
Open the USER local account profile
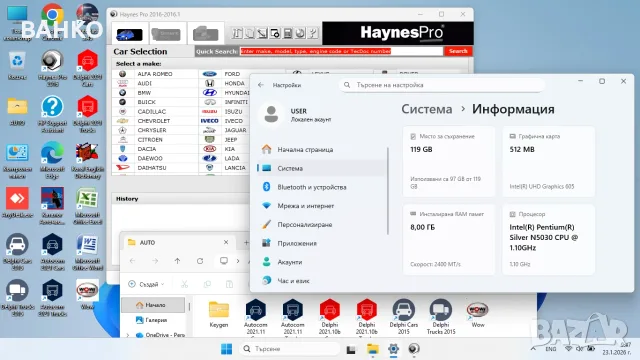pyautogui.click(x=297, y=115)
